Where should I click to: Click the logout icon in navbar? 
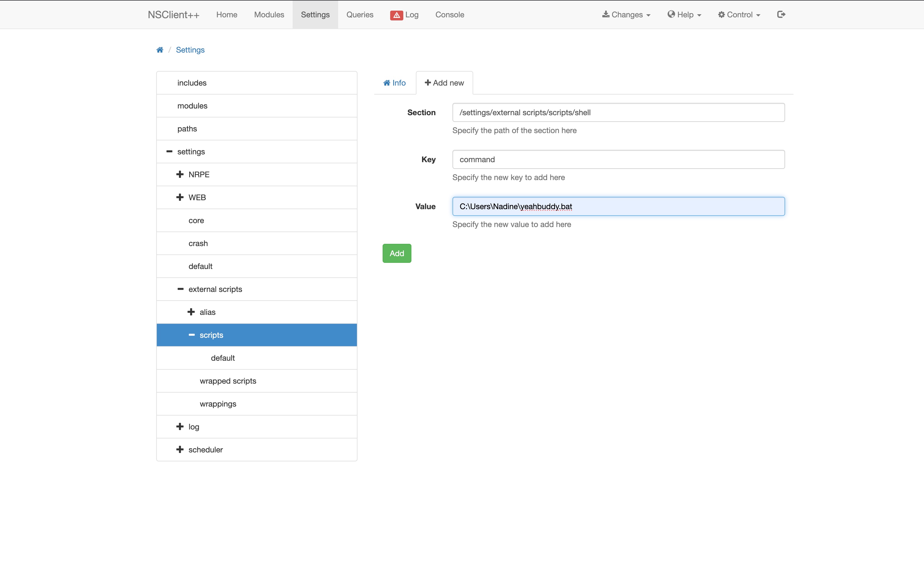tap(781, 15)
